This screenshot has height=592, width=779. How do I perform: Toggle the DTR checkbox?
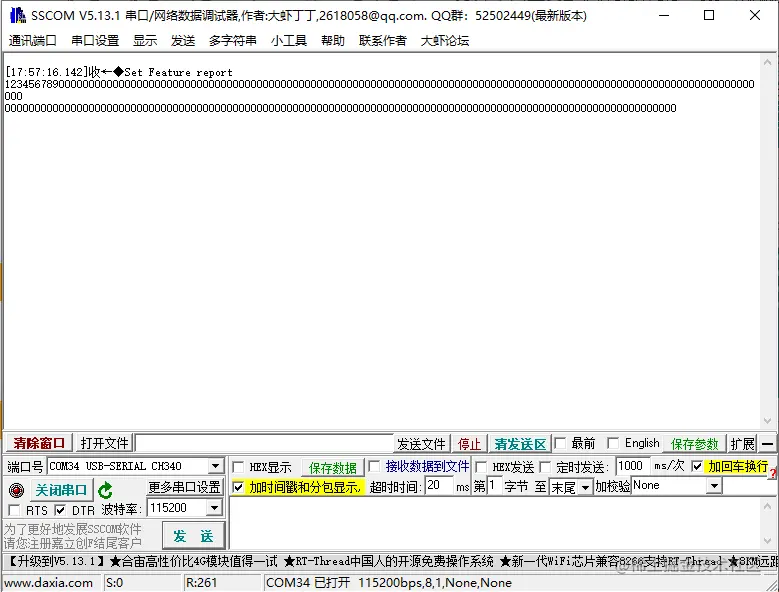61,510
